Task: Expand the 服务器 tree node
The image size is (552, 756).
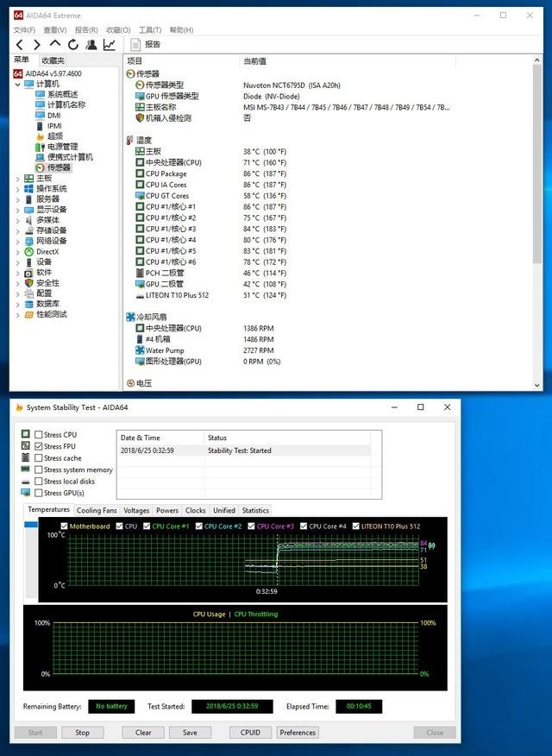Action: [18, 199]
